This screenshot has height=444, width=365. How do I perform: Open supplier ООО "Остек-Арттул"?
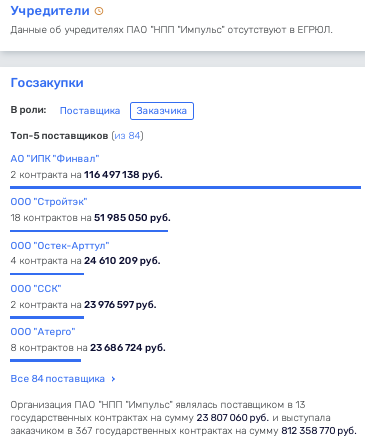[60, 246]
